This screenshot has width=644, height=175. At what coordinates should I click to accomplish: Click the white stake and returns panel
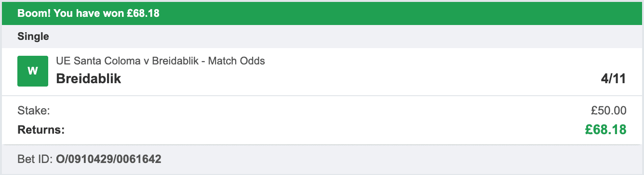(x=322, y=120)
